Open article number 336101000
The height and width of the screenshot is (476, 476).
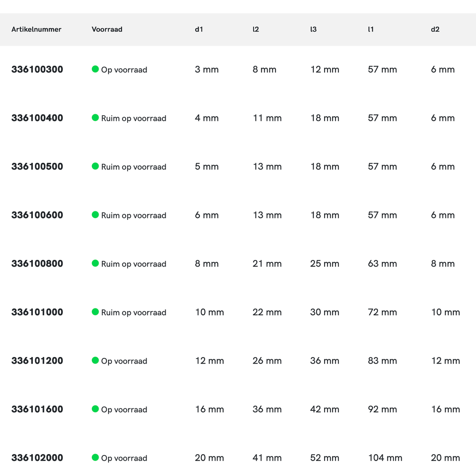37,312
